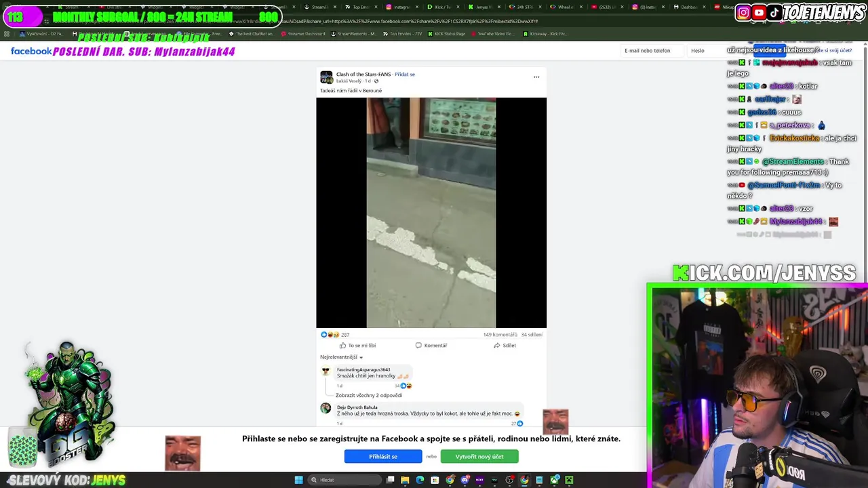Viewport: 868px width, 488px height.
Task: Click post reaction emojis next to 287
Action: click(x=330, y=335)
